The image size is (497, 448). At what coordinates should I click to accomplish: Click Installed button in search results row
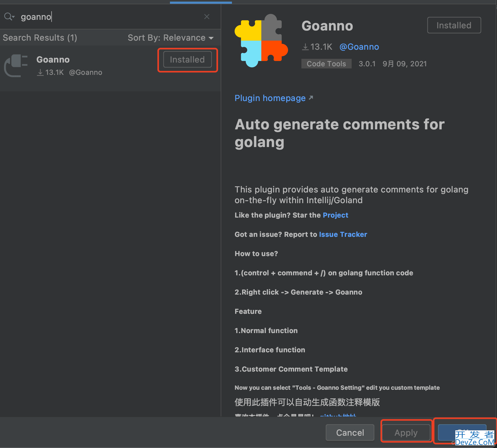click(187, 60)
